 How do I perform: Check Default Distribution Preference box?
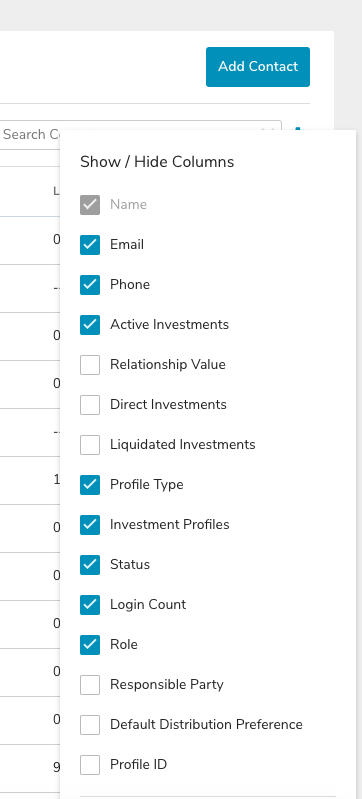90,725
